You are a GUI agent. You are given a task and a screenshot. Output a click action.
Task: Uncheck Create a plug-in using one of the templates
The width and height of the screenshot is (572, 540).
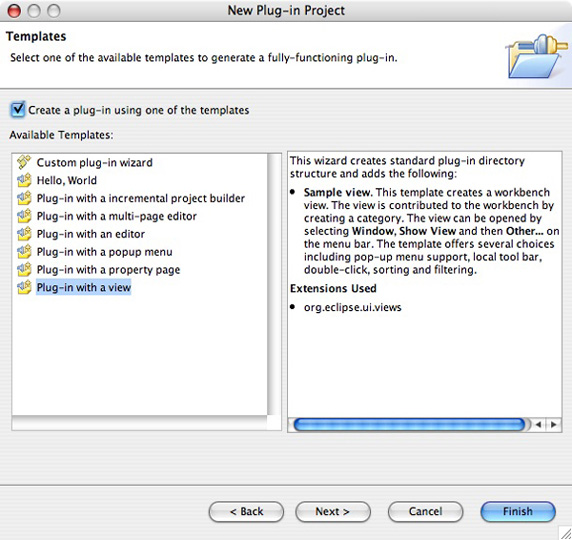click(18, 109)
